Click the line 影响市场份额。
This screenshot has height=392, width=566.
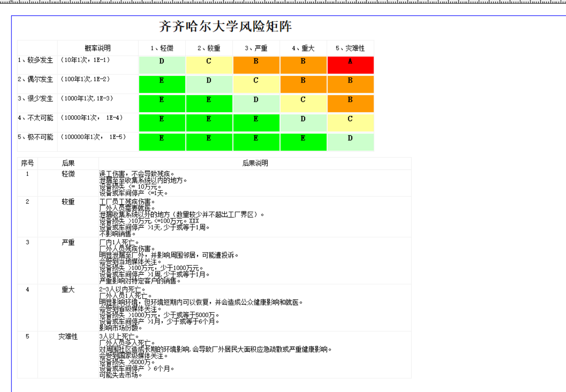coord(121,328)
